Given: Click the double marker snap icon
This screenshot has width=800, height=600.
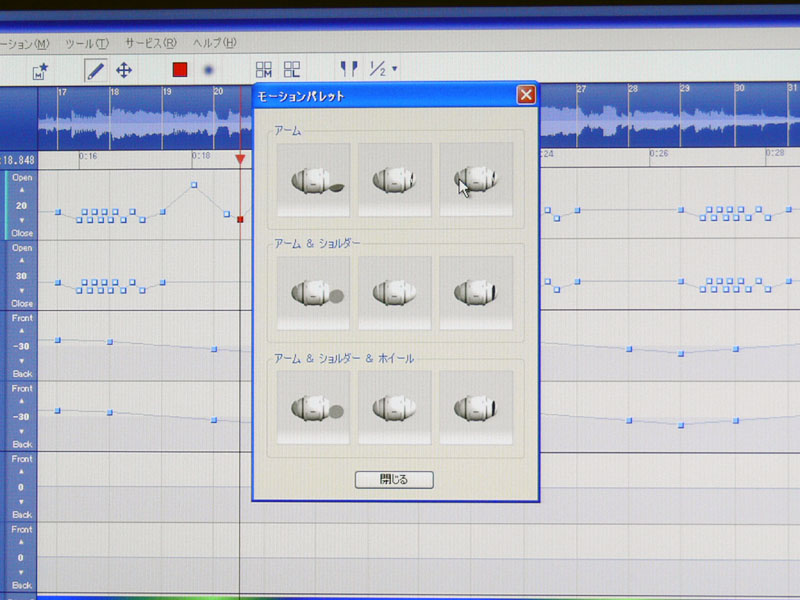Looking at the screenshot, I should 348,69.
